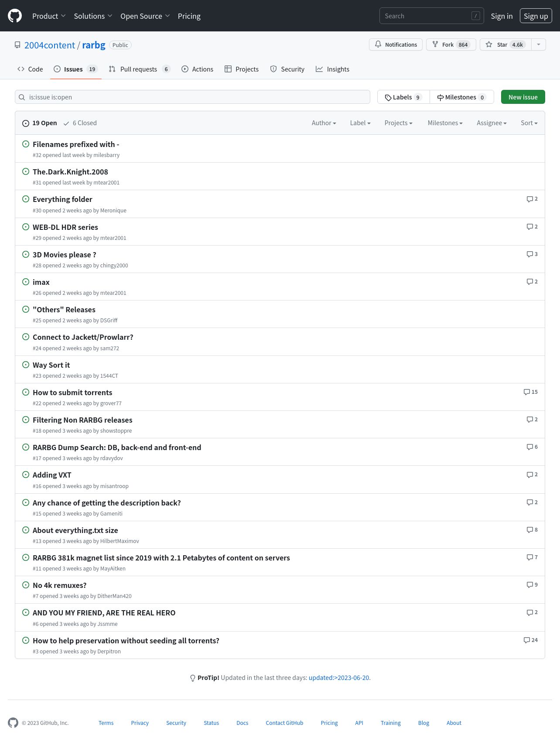Click the Milestones signpost icon
This screenshot has width=560, height=748.
click(440, 97)
